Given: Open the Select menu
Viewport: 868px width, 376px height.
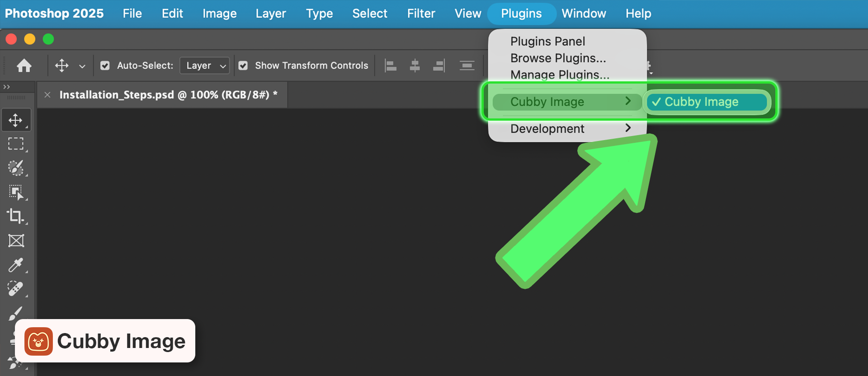Looking at the screenshot, I should (x=370, y=14).
